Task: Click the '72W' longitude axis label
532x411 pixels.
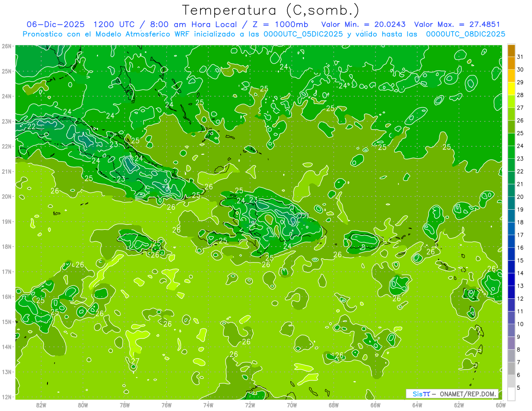Action: (250, 405)
